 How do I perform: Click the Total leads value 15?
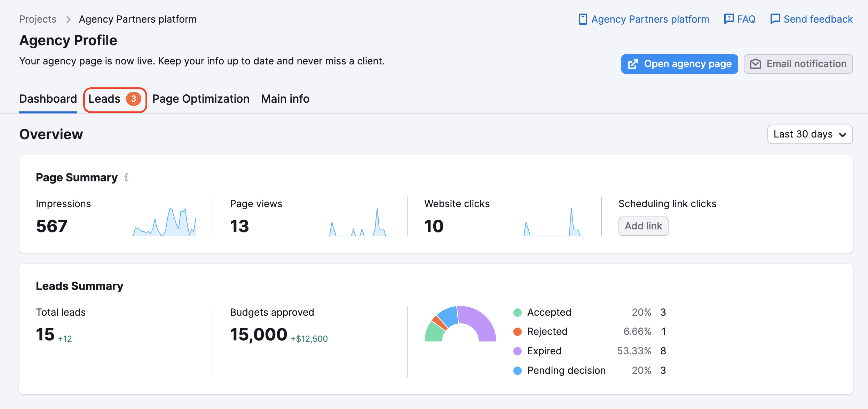tap(45, 335)
